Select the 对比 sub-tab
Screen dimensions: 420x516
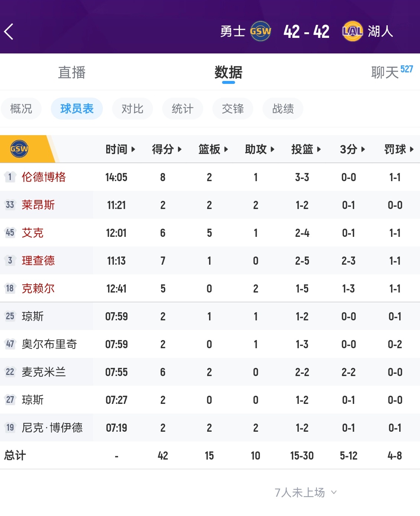pos(133,109)
